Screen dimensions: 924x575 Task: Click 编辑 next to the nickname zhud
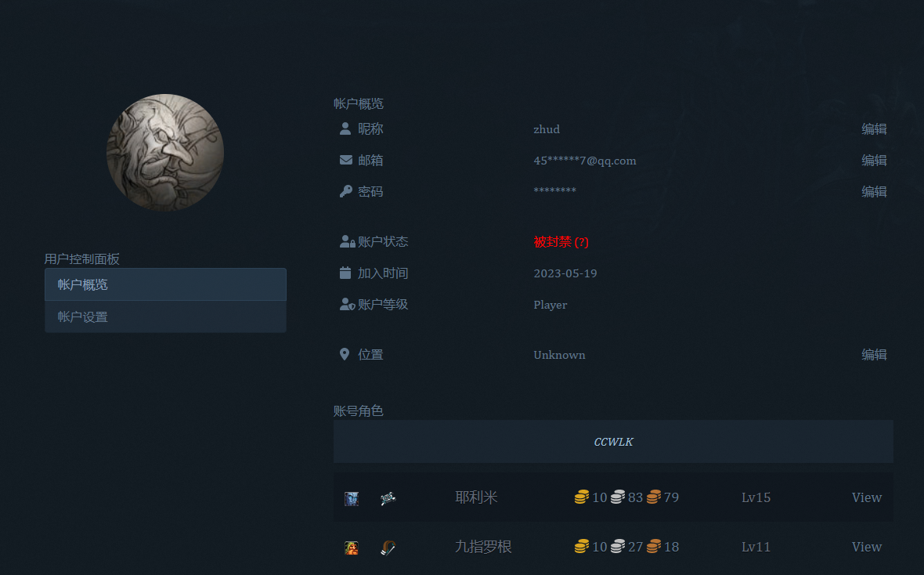click(x=874, y=128)
